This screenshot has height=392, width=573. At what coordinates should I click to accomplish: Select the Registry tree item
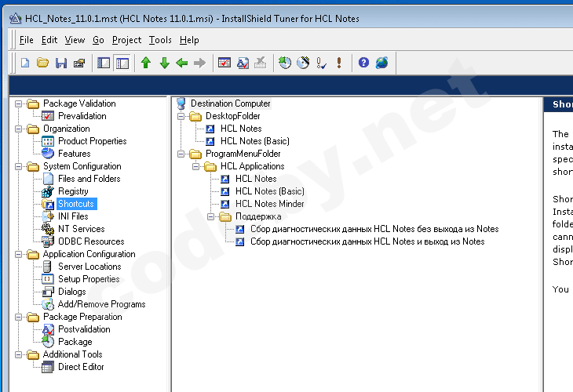(73, 191)
